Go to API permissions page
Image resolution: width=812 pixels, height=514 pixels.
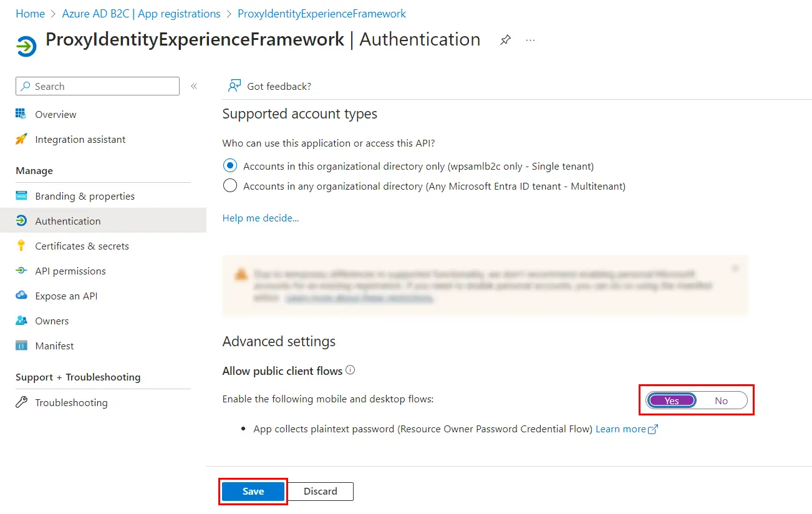pos(70,271)
